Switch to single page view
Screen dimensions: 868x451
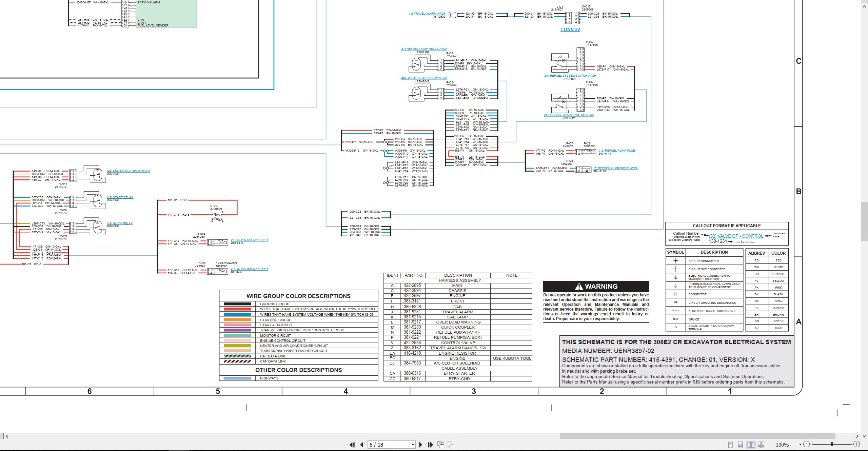730,445
